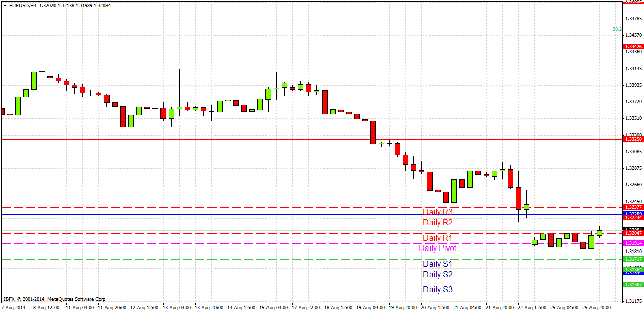644x312 pixels.
Task: Click the Daily R1 label
Action: click(x=437, y=237)
